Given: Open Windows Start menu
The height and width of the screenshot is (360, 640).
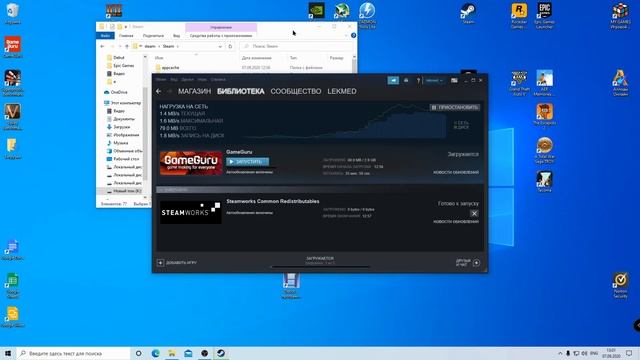Looking at the screenshot, I should click(x=8, y=353).
